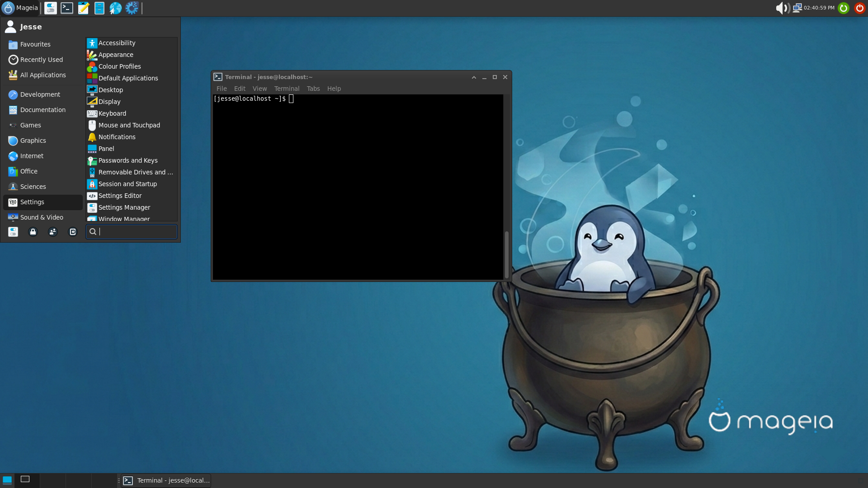Screen dimensions: 868x488
Task: Open the blue gear control center launcher
Action: (x=132, y=8)
